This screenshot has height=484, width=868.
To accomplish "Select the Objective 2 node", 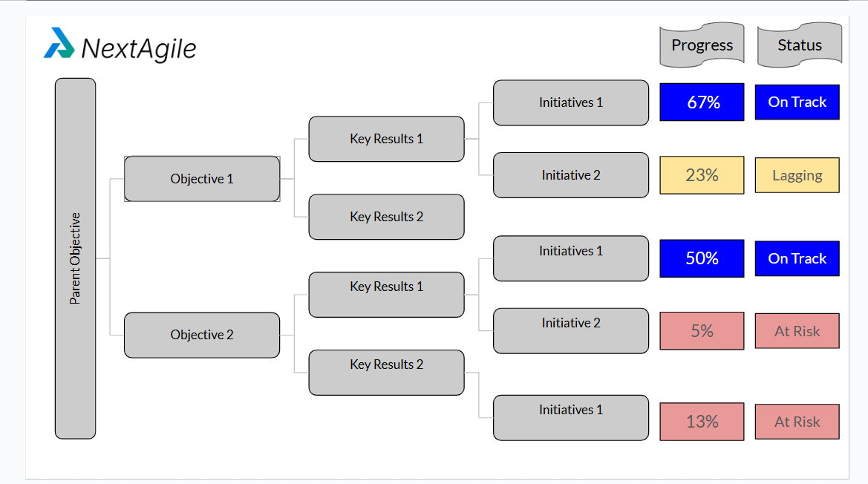I will 202,335.
